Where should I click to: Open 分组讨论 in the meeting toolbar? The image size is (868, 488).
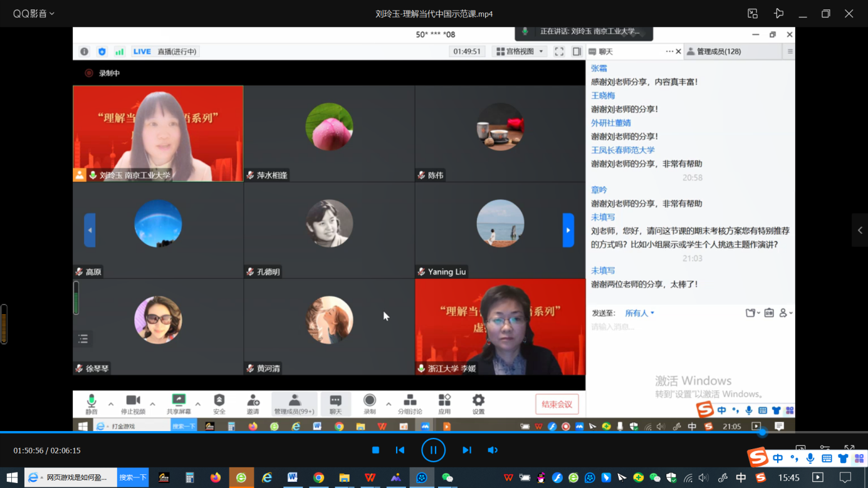410,404
